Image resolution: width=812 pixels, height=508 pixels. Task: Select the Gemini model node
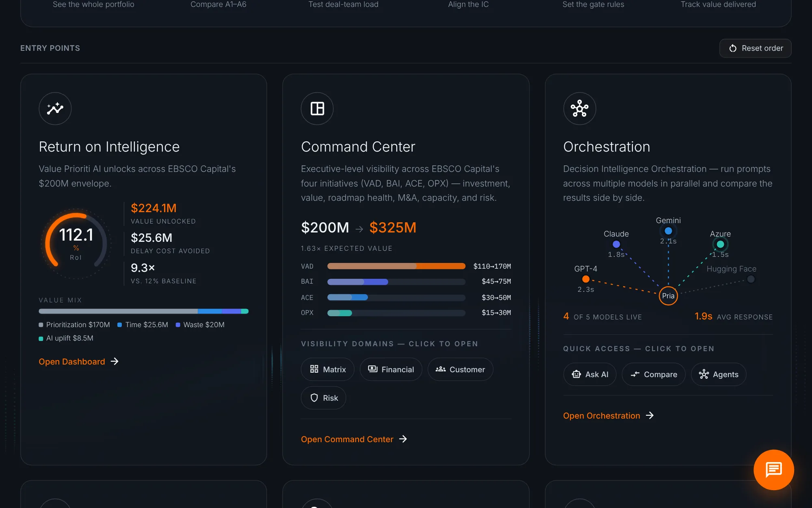pyautogui.click(x=668, y=231)
